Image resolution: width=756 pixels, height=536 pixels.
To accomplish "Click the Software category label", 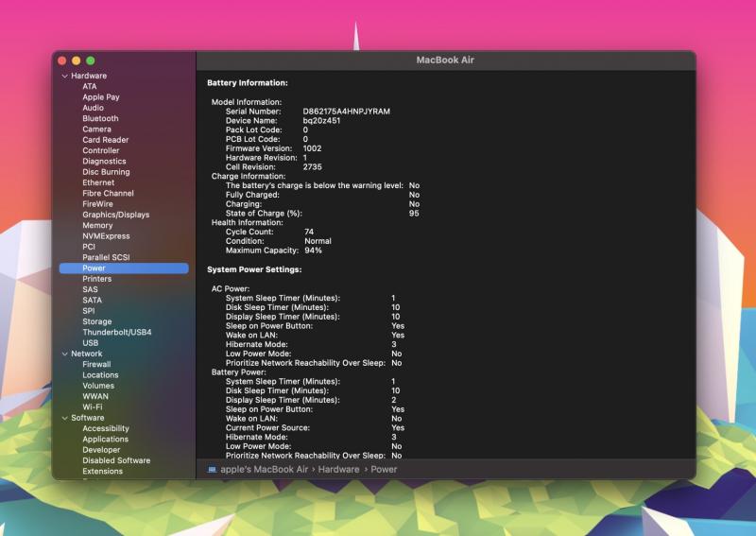I will pyautogui.click(x=87, y=418).
